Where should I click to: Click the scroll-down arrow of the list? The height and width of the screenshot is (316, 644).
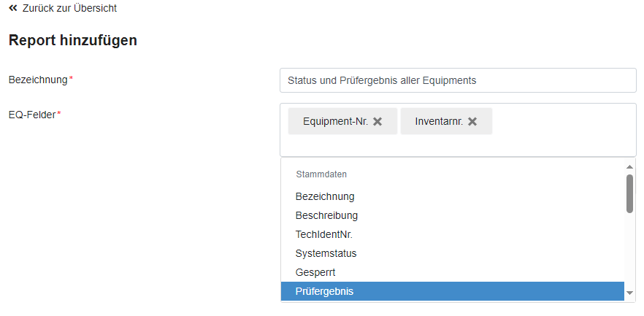pyautogui.click(x=629, y=293)
